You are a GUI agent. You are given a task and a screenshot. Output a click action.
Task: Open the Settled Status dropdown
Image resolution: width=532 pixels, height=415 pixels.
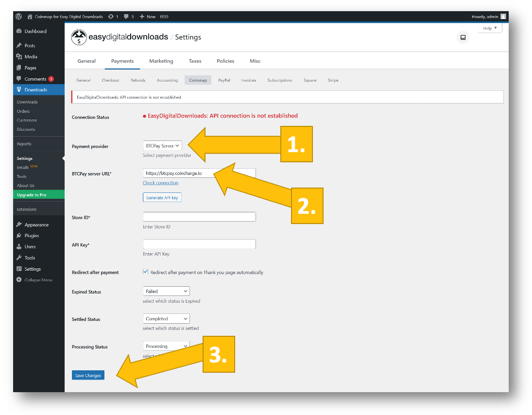(166, 319)
